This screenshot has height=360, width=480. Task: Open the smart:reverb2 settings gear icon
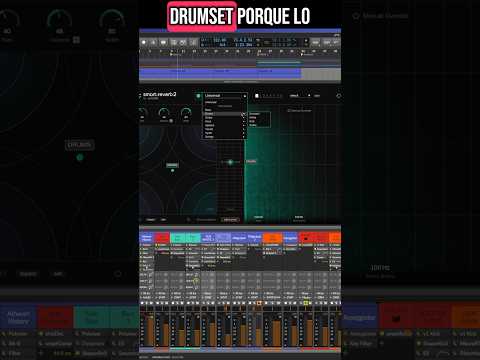click(338, 96)
